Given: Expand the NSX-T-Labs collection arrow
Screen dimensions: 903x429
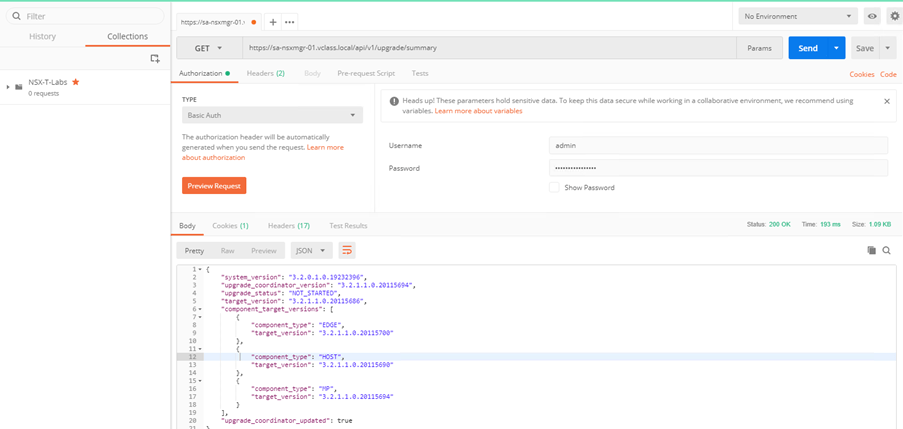Looking at the screenshot, I should (8, 87).
